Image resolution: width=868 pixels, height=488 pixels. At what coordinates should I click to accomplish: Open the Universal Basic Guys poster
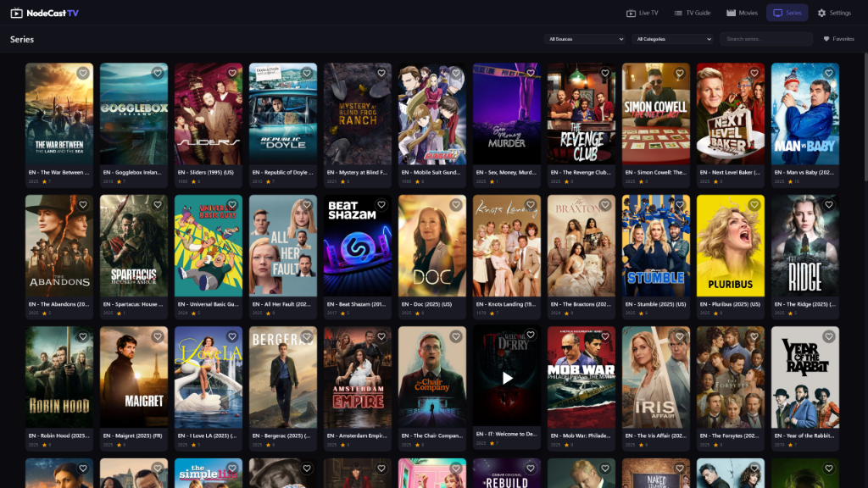click(x=209, y=245)
